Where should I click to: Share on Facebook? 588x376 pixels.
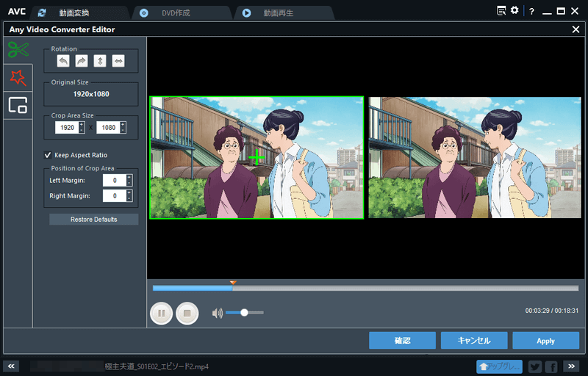point(551,366)
